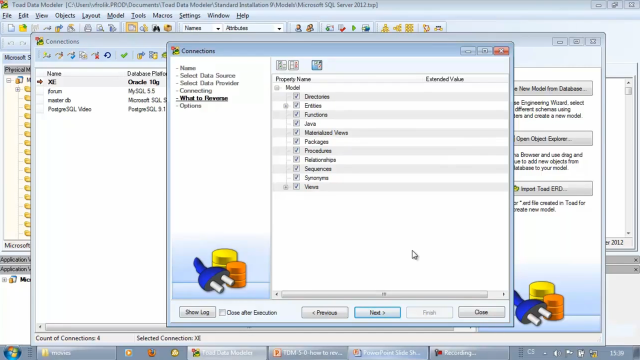The height and width of the screenshot is (360, 640).
Task: Collapse the Model tree node
Action: pos(277,88)
